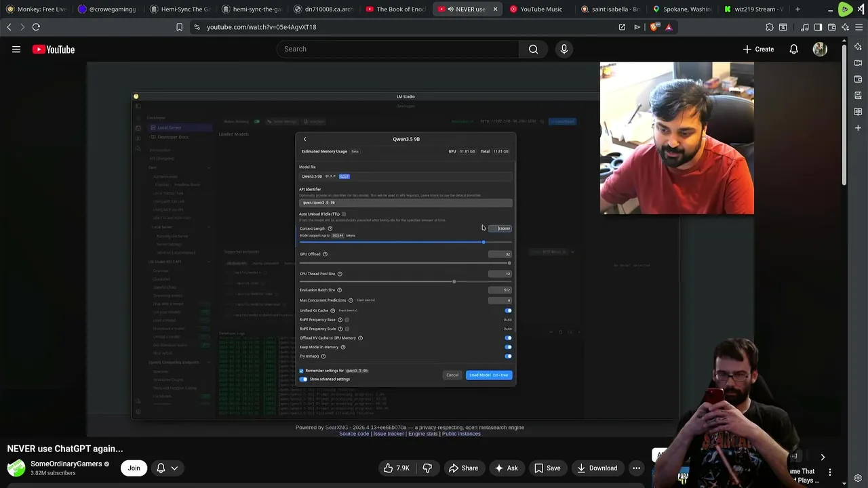Viewport: 868px width, 488px height.
Task: Open the SomeOrdinaryGamers channel avatar
Action: point(16,468)
